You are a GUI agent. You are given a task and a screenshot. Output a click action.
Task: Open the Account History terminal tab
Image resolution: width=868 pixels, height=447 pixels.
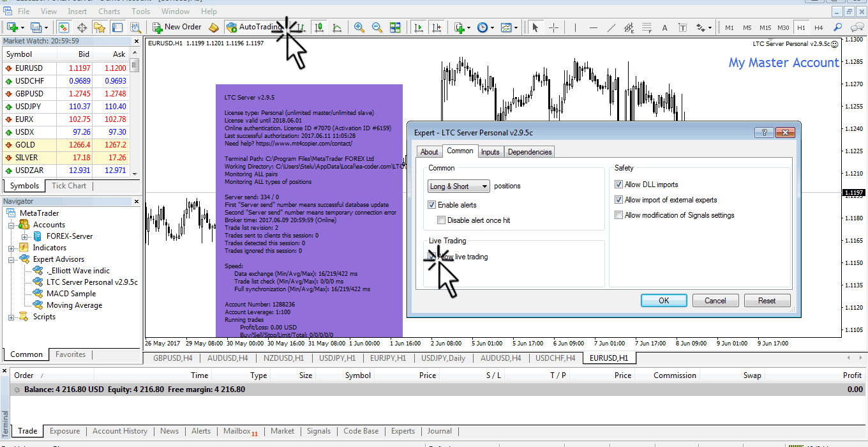click(x=120, y=431)
